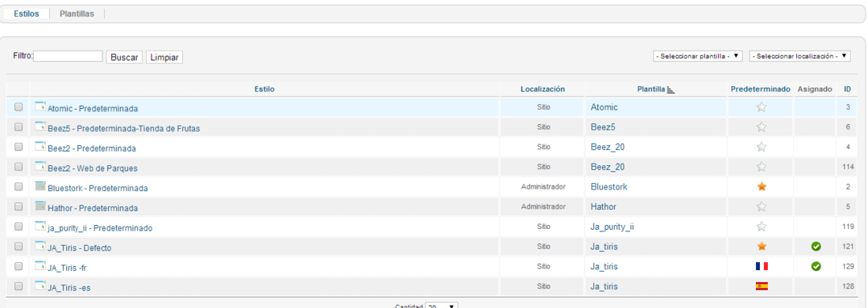The width and height of the screenshot is (868, 308).
Task: Click the preview icon beside JA_Tiris -es
Action: (x=40, y=286)
